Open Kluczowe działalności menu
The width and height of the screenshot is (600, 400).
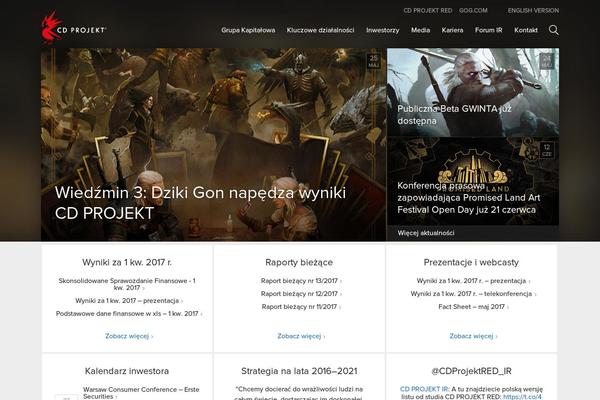click(x=320, y=30)
